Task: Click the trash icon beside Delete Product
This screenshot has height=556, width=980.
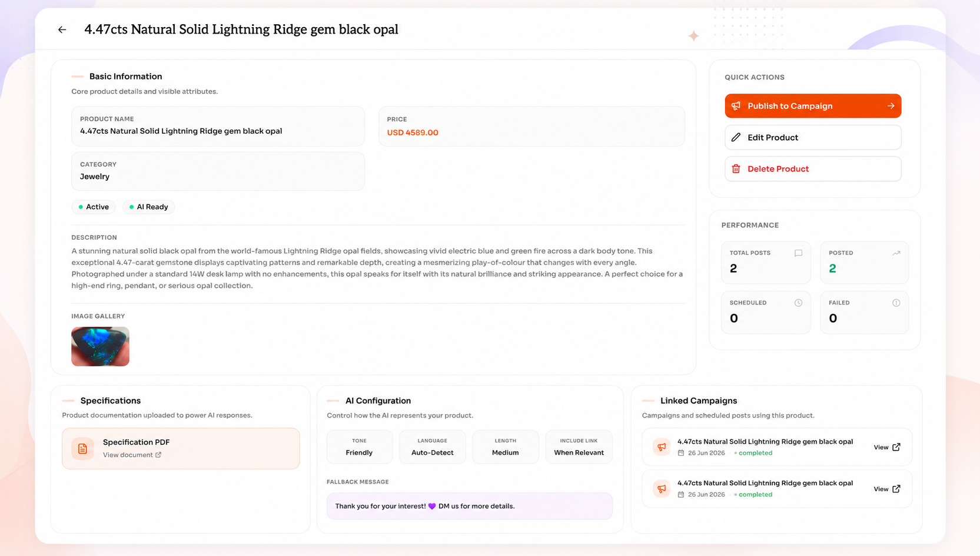Action: point(736,169)
